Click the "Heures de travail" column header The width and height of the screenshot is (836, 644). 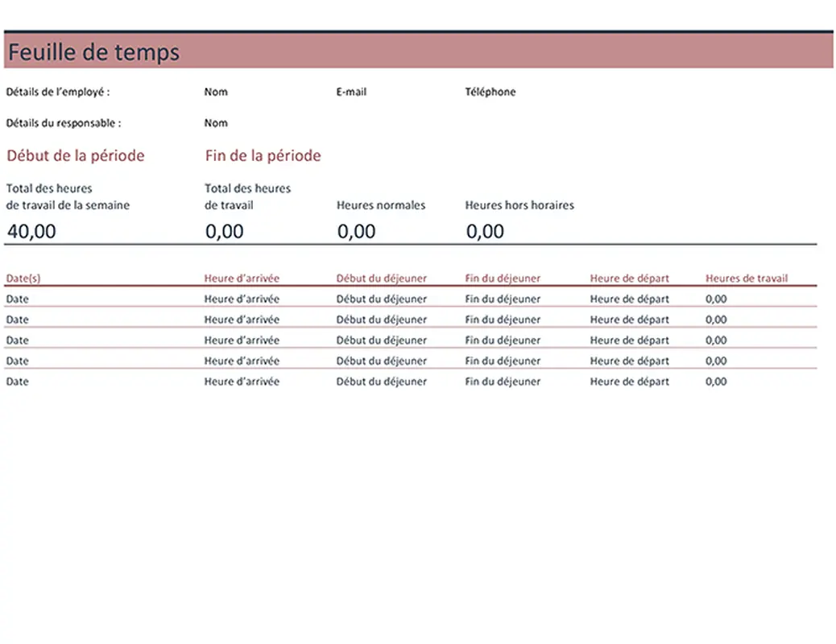click(747, 279)
